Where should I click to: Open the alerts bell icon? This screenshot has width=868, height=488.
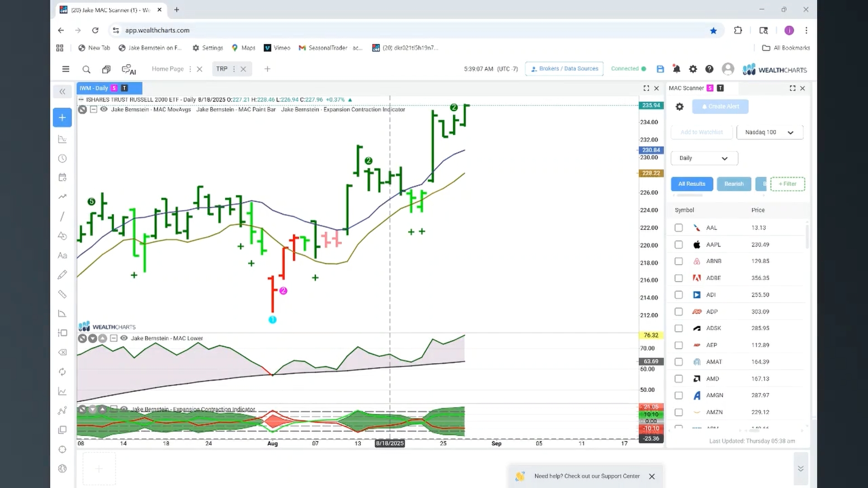click(x=676, y=69)
